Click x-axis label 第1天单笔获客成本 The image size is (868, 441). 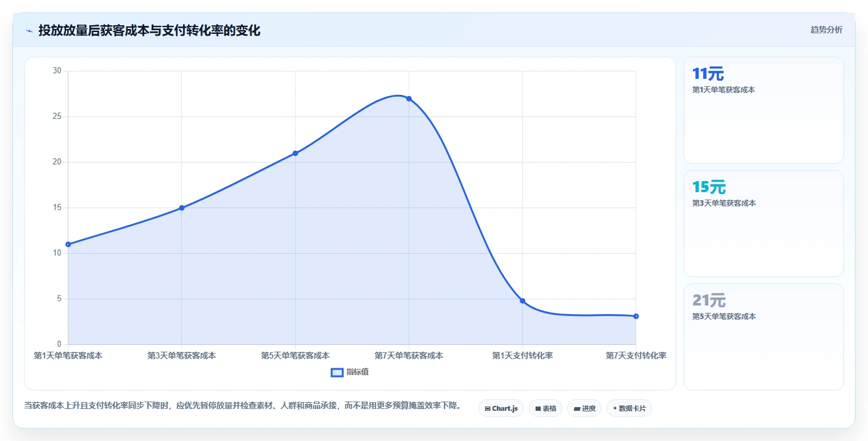pyautogui.click(x=68, y=355)
